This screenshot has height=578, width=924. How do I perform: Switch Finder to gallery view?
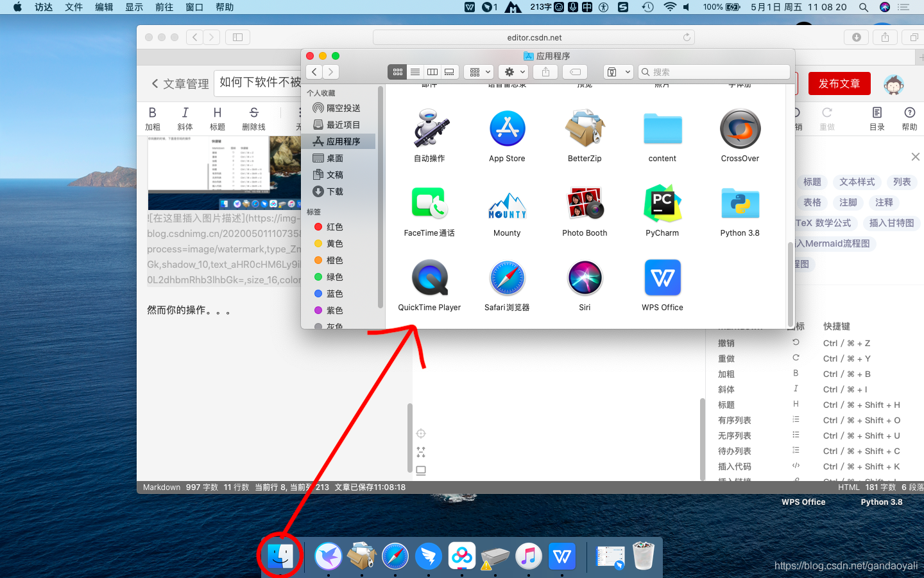(x=449, y=72)
